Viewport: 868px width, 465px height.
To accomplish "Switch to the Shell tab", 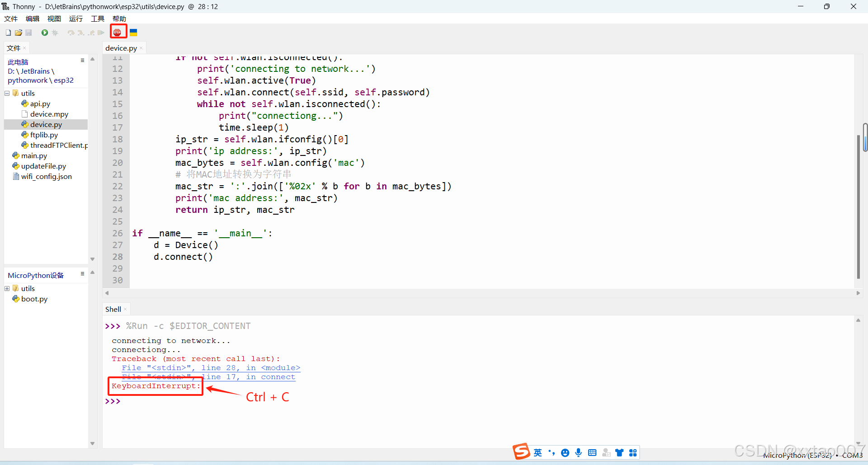I will [x=112, y=309].
